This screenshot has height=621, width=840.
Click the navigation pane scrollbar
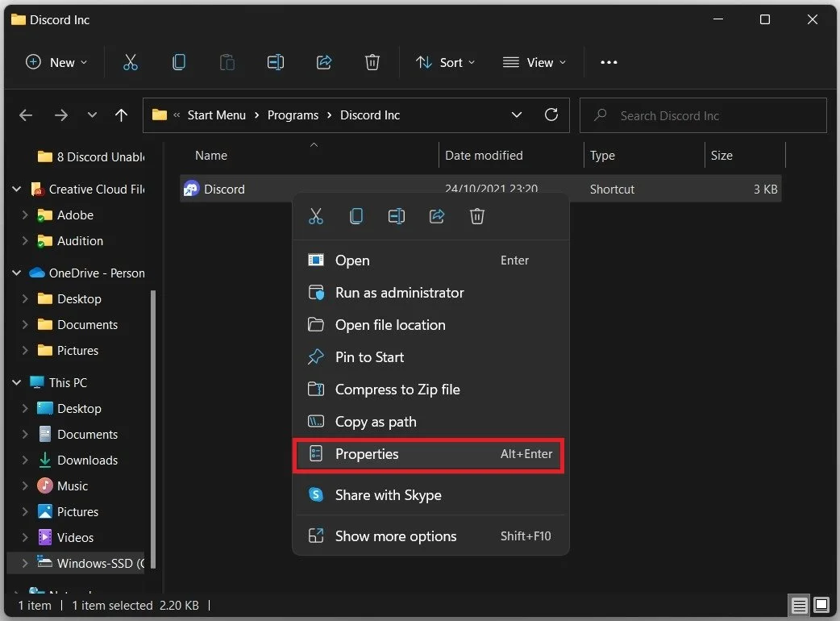[153, 428]
